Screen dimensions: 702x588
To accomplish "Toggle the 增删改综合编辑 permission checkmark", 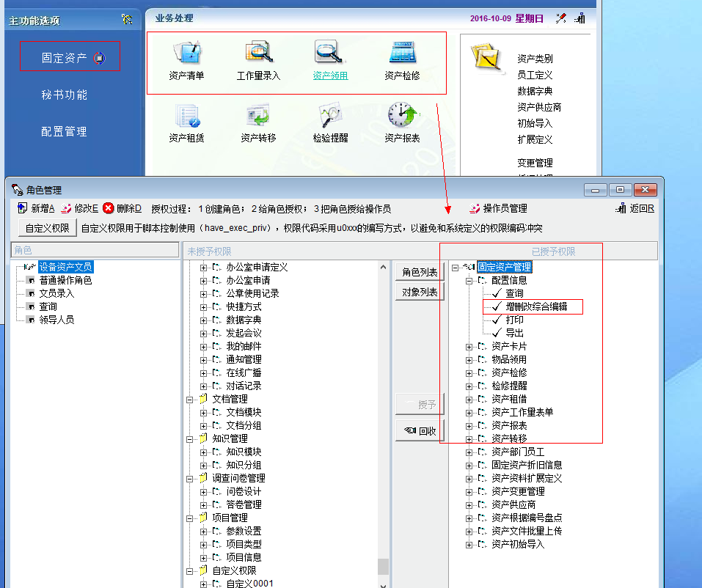I will [x=497, y=306].
